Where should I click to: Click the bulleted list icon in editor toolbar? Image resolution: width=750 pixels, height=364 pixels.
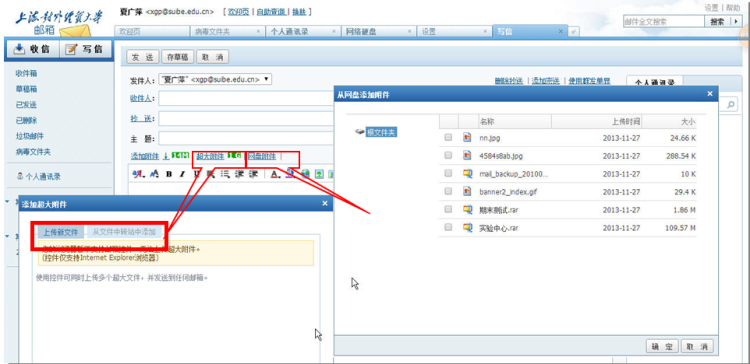[x=225, y=174]
